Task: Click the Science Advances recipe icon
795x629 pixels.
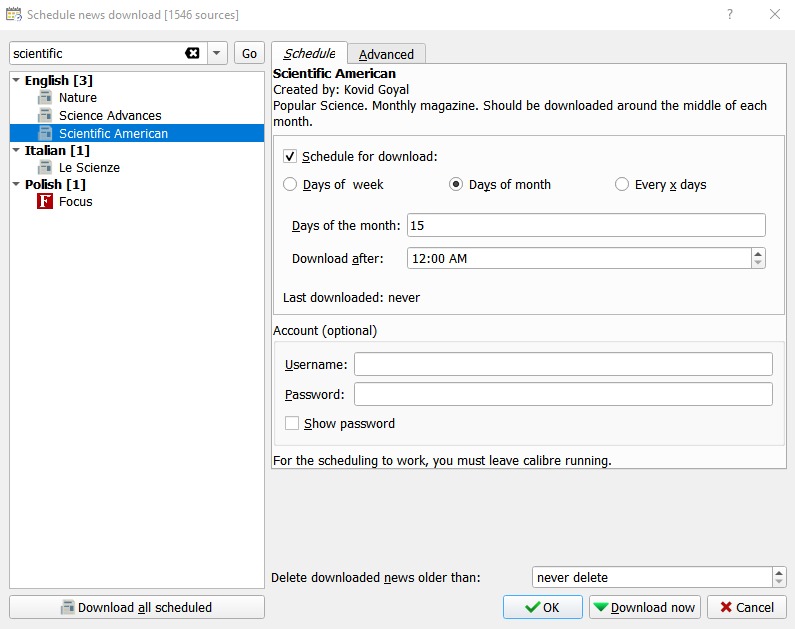Action: click(45, 116)
